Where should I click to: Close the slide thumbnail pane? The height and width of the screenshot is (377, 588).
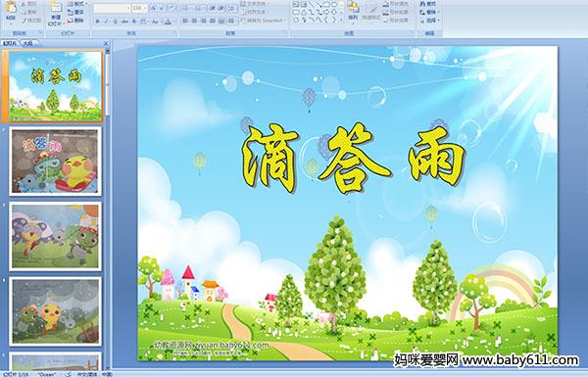[106, 43]
